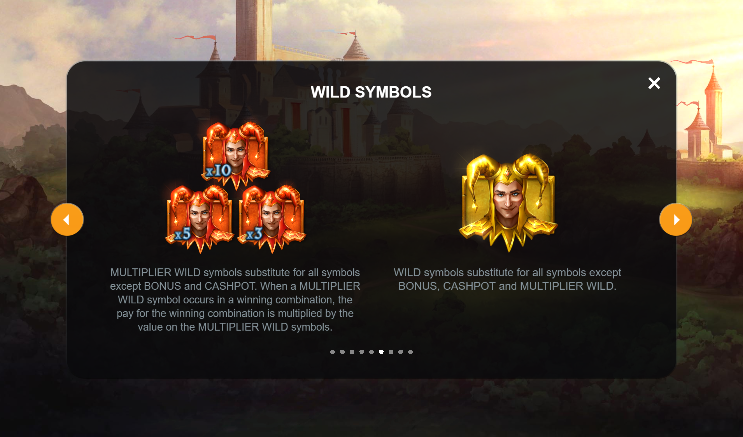Screen dimensions: 743x437
Task: Advance to the next paytable page
Action: [675, 219]
